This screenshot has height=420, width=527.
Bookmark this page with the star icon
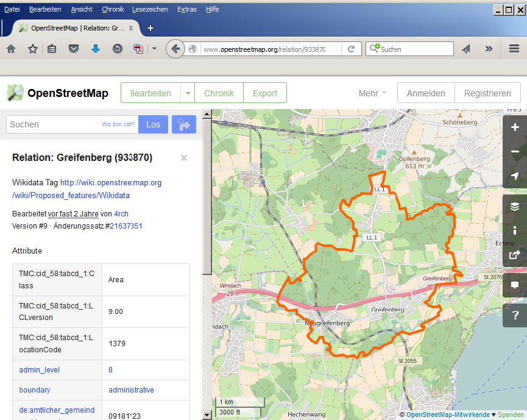tap(33, 49)
